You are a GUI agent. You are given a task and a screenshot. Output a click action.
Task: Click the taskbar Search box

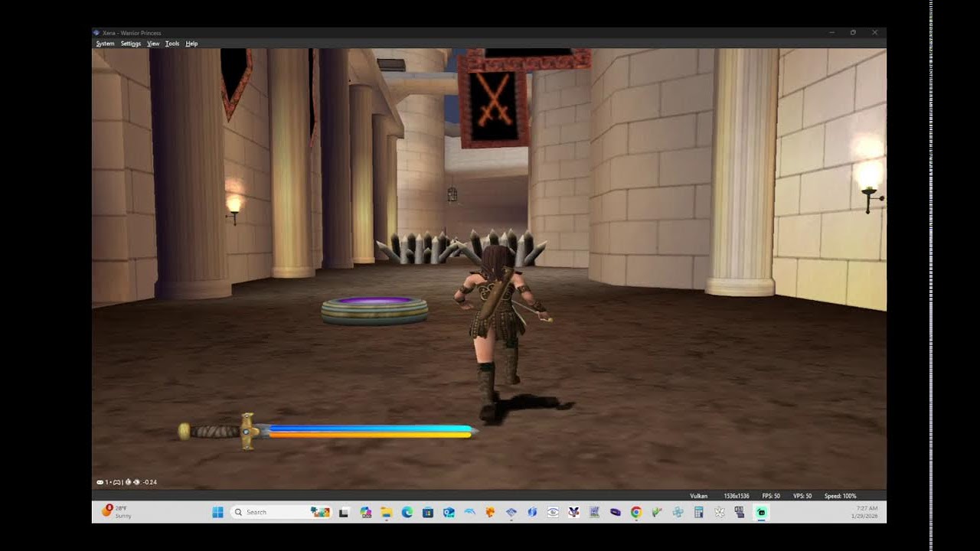tap(279, 512)
